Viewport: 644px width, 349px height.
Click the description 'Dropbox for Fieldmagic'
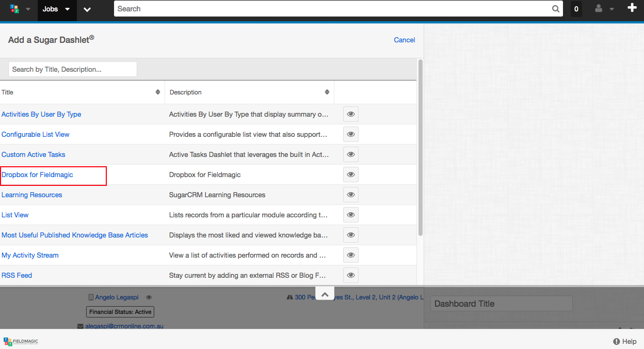click(205, 174)
